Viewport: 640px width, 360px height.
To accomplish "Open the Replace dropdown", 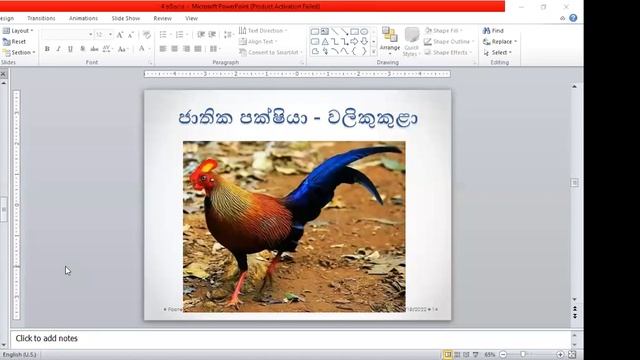I will pyautogui.click(x=500, y=42).
